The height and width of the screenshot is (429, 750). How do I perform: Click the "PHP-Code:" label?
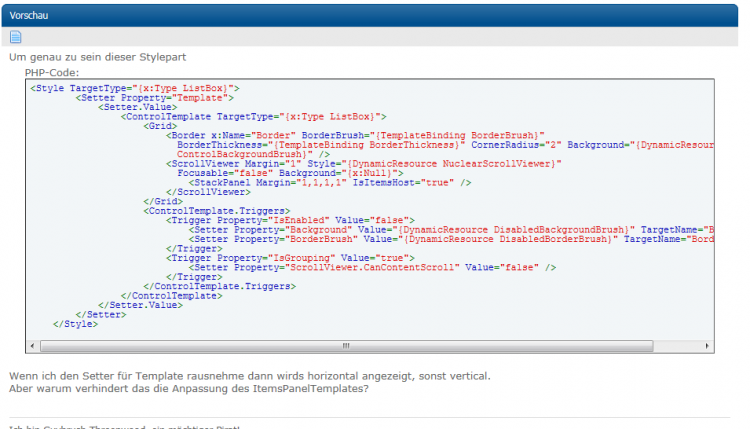point(52,73)
